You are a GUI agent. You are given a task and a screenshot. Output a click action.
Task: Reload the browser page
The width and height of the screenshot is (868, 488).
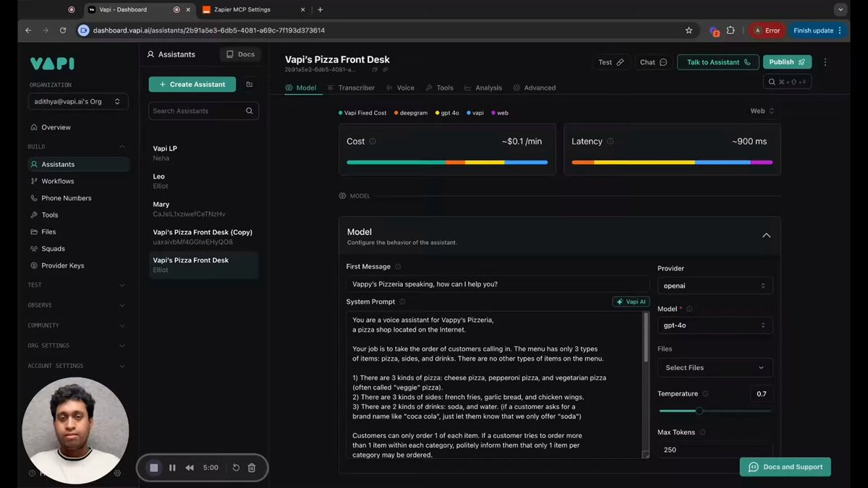[x=63, y=30]
